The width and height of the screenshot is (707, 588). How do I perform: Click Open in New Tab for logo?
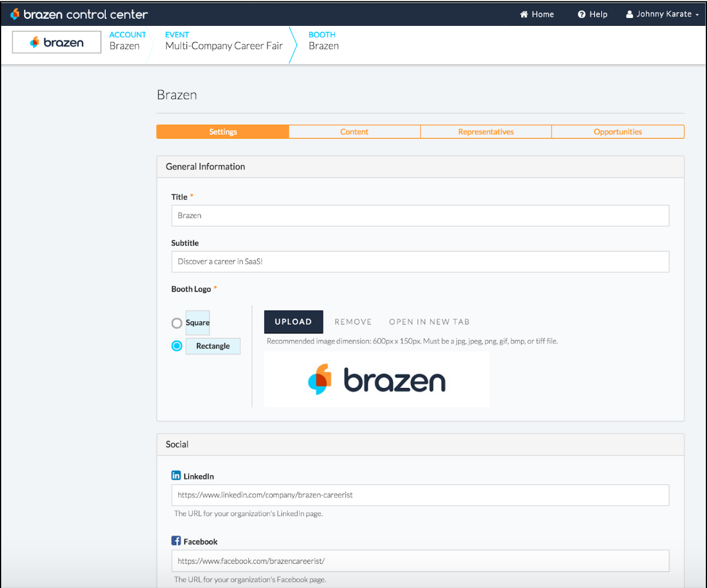(429, 322)
